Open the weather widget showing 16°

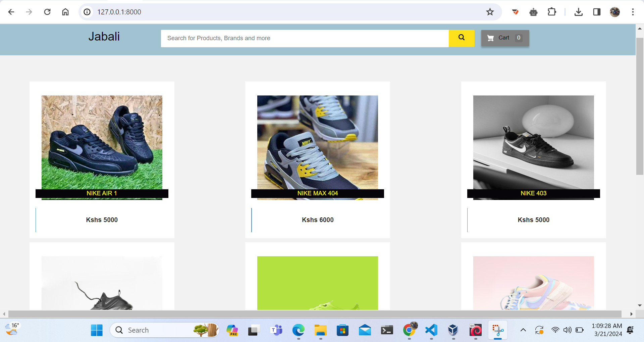click(x=12, y=329)
